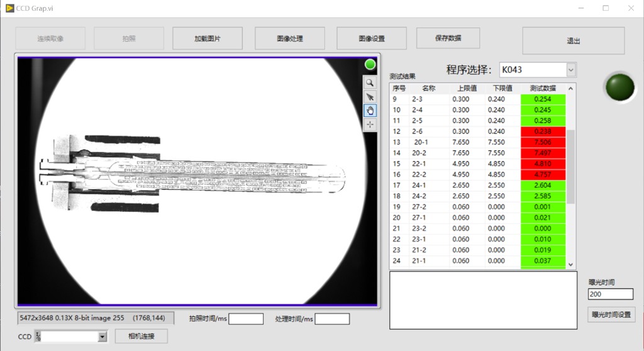Click the green status indicator on image

click(370, 65)
